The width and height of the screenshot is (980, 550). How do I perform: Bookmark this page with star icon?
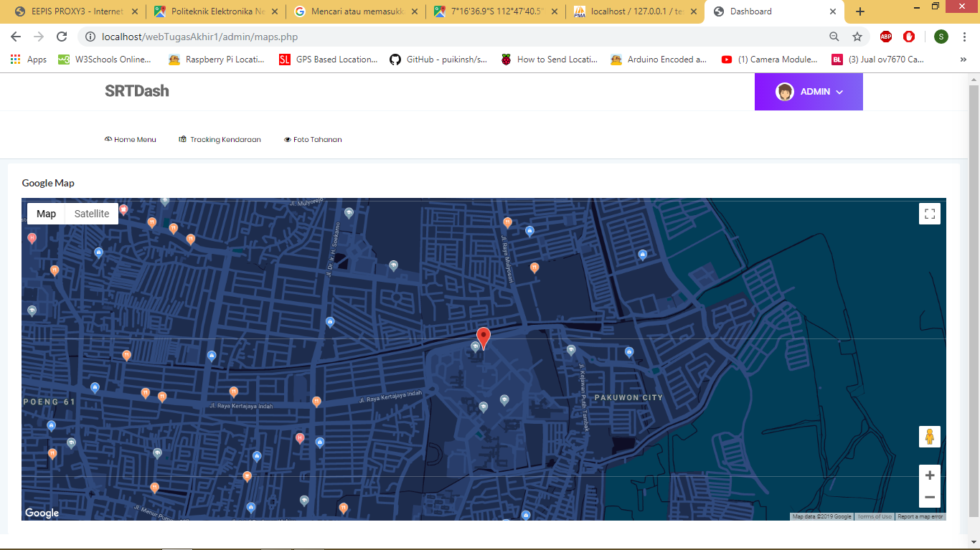857,37
